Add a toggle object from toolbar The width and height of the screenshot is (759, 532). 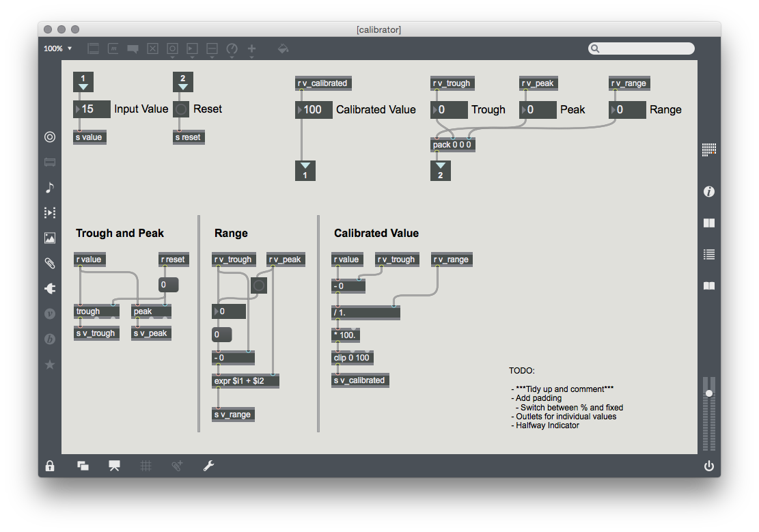[x=152, y=48]
